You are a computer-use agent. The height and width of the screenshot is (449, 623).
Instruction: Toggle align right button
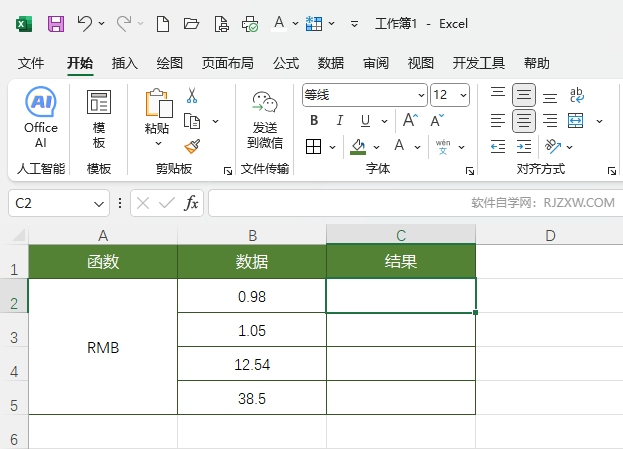coord(550,120)
